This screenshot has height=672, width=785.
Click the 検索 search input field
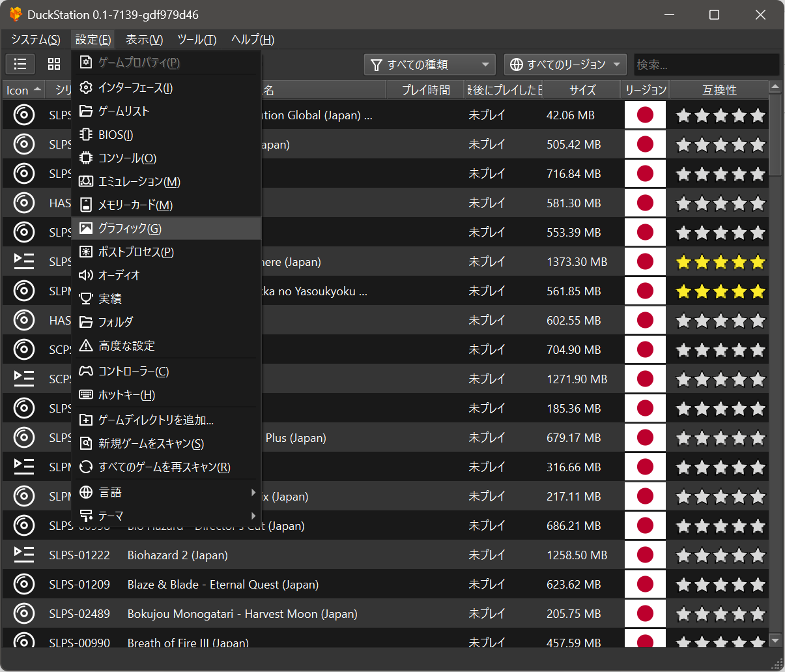point(706,65)
